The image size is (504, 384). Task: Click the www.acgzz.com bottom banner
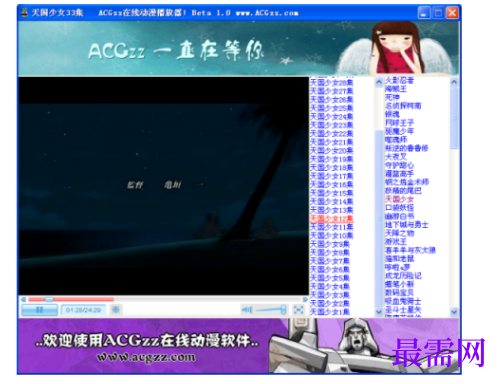(x=239, y=346)
